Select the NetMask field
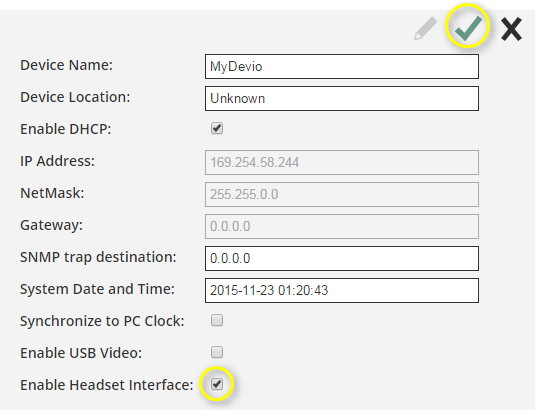The width and height of the screenshot is (535, 410). click(342, 194)
